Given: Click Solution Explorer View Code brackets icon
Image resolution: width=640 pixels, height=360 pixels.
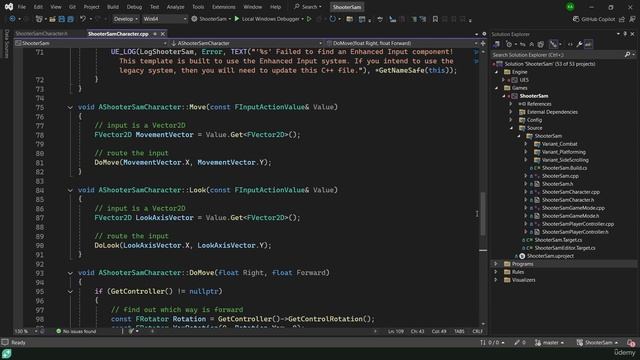Looking at the screenshot, I should coord(570,44).
